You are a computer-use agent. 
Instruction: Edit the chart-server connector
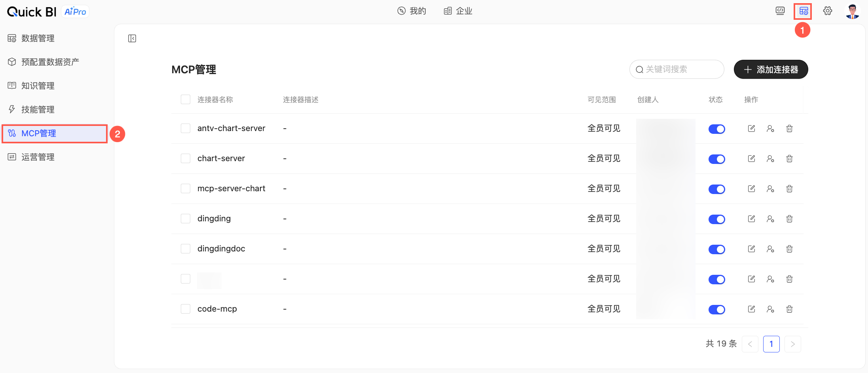[x=751, y=158]
